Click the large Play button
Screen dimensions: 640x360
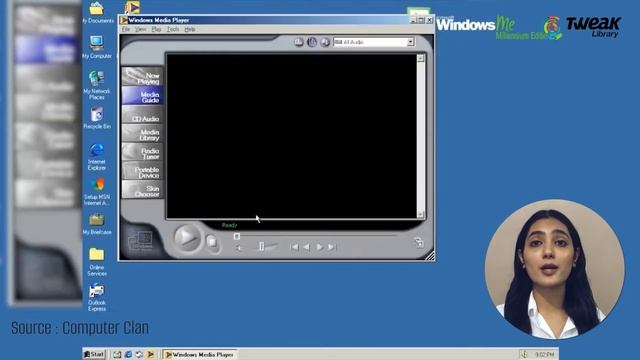pyautogui.click(x=187, y=238)
